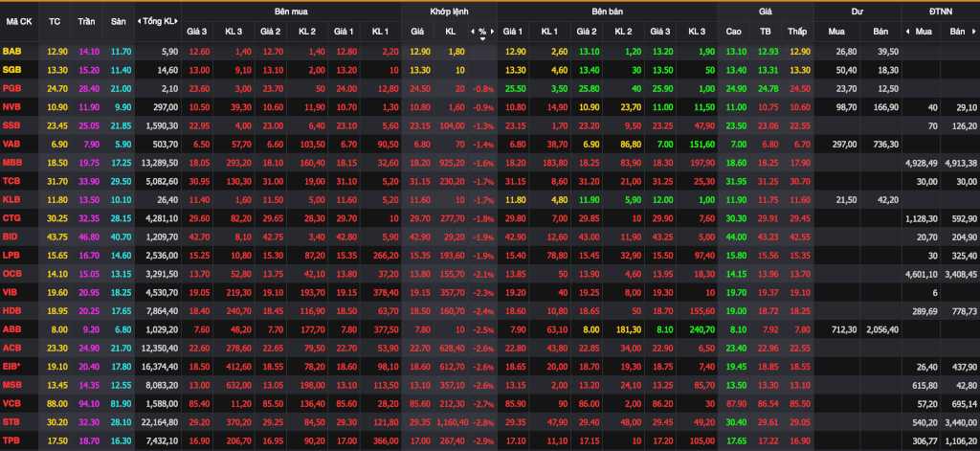
Task: Click the left arrow beside Tổng KL header
Action: tap(139, 21)
